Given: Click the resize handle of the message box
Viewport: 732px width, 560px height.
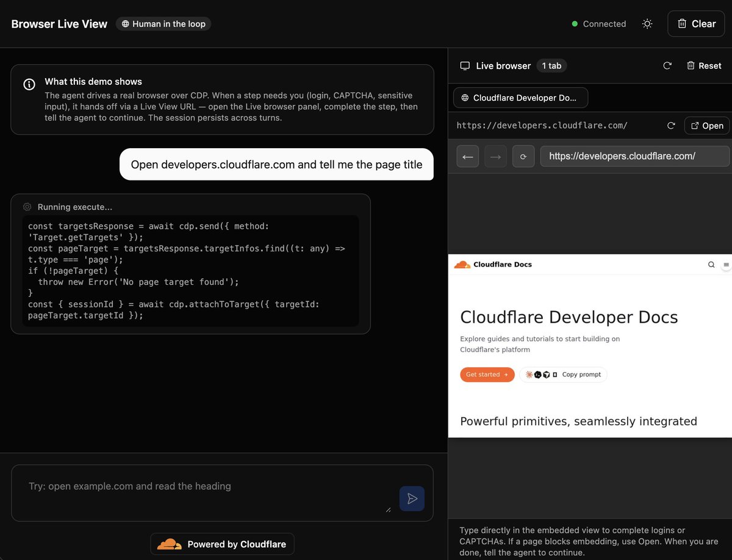Looking at the screenshot, I should pos(388,509).
